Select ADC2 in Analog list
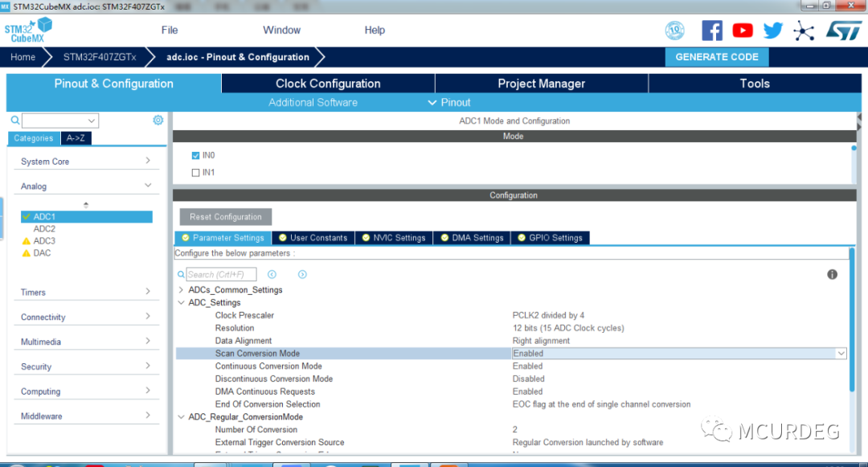This screenshot has width=868, height=467. click(44, 229)
